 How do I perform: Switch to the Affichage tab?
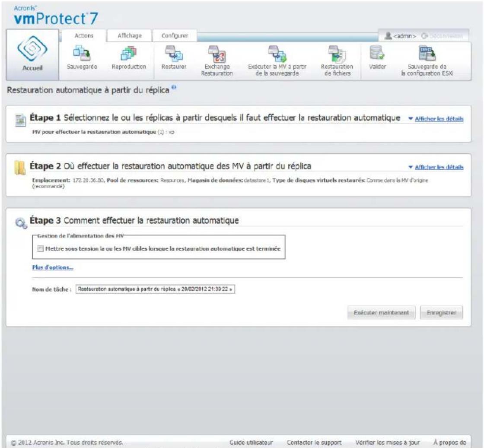[x=130, y=36]
